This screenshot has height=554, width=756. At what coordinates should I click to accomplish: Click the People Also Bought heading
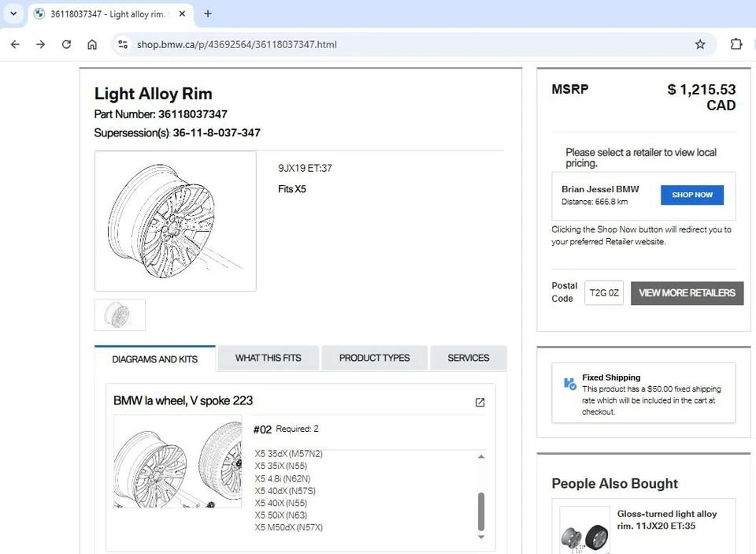point(615,484)
